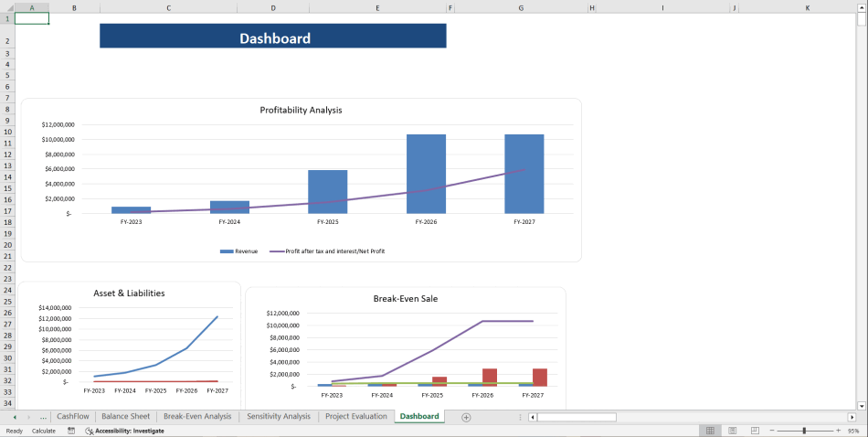Click the 95% zoom level button
This screenshot has width=868, height=437.
(853, 431)
